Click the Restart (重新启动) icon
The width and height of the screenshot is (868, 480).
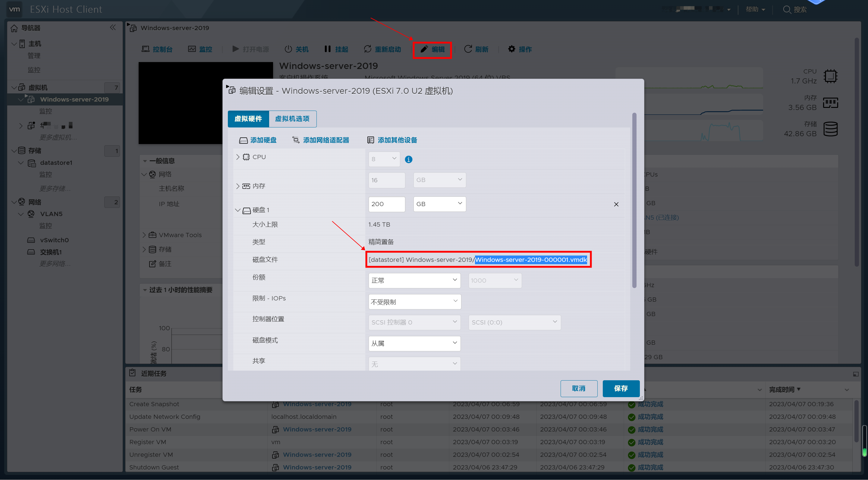click(367, 49)
